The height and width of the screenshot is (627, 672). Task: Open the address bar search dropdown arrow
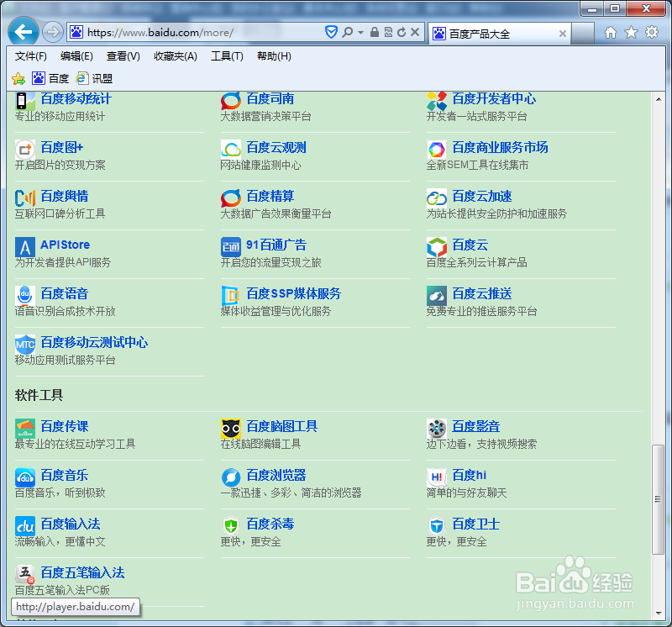(361, 33)
